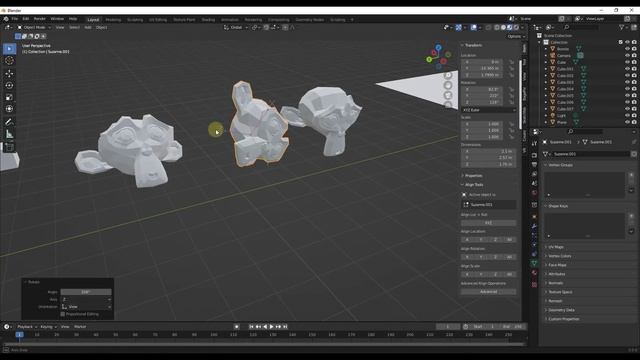
Task: Open the Render menu
Action: click(40, 19)
